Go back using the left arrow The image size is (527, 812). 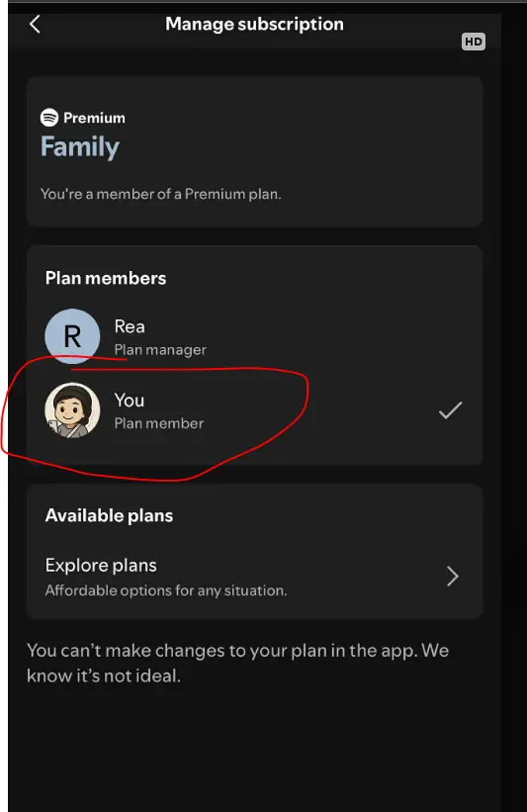pyautogui.click(x=35, y=24)
